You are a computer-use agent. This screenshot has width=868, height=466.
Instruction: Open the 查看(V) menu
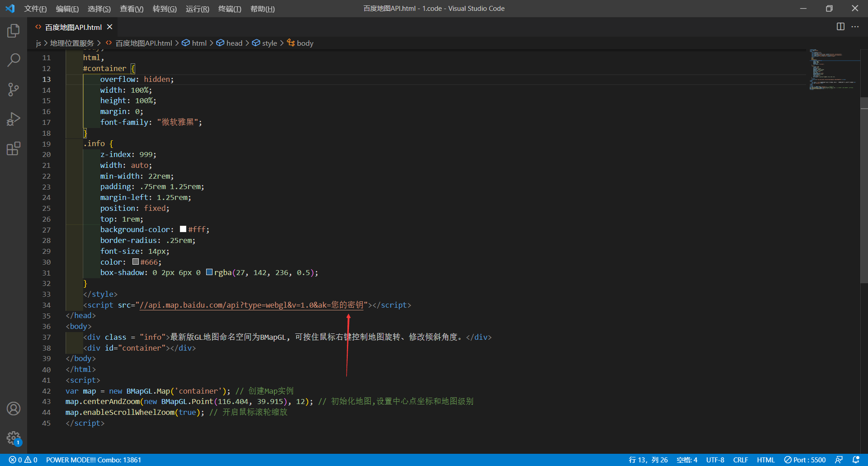(132, 9)
